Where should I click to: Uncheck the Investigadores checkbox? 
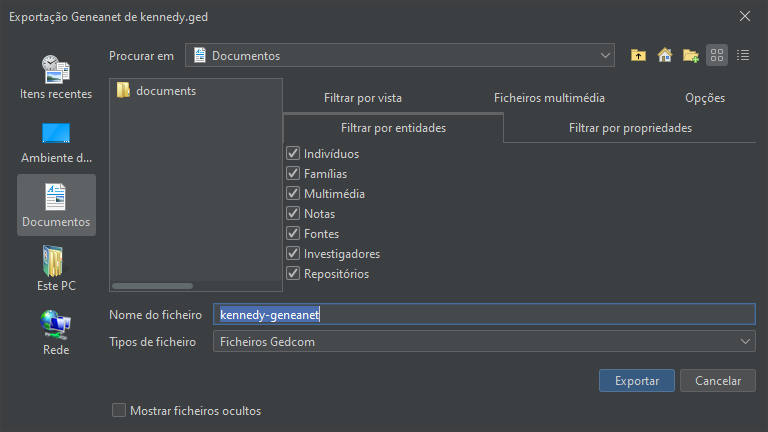coord(293,254)
